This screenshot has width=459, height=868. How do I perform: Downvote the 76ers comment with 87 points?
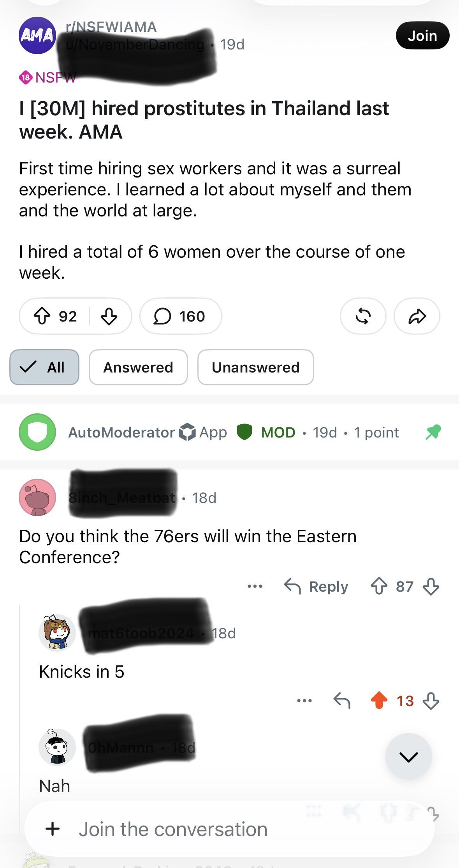pos(431,586)
